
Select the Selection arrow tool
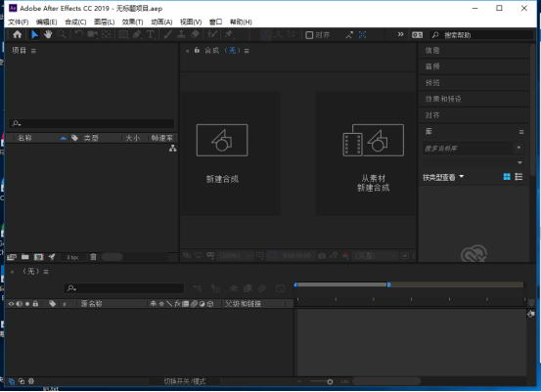click(34, 34)
